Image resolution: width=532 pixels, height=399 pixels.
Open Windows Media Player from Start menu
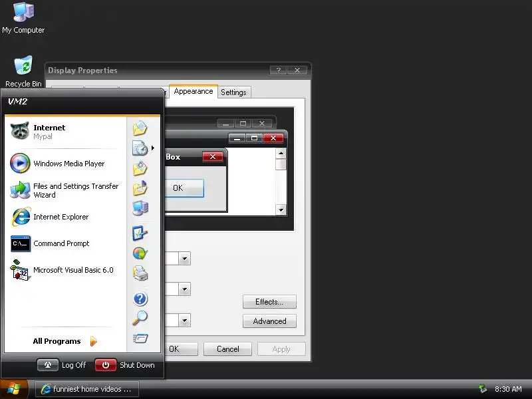click(65, 163)
